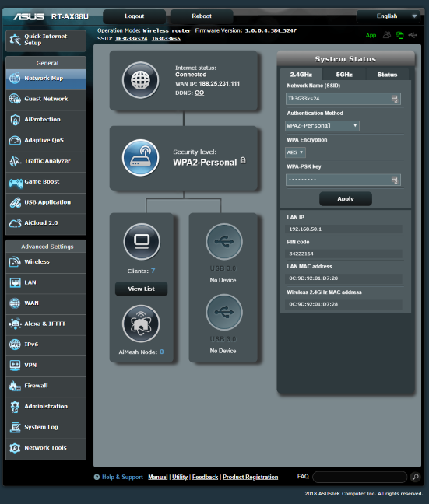Switch to the 2.4GHz tab
This screenshot has height=504, width=429.
[x=301, y=75]
